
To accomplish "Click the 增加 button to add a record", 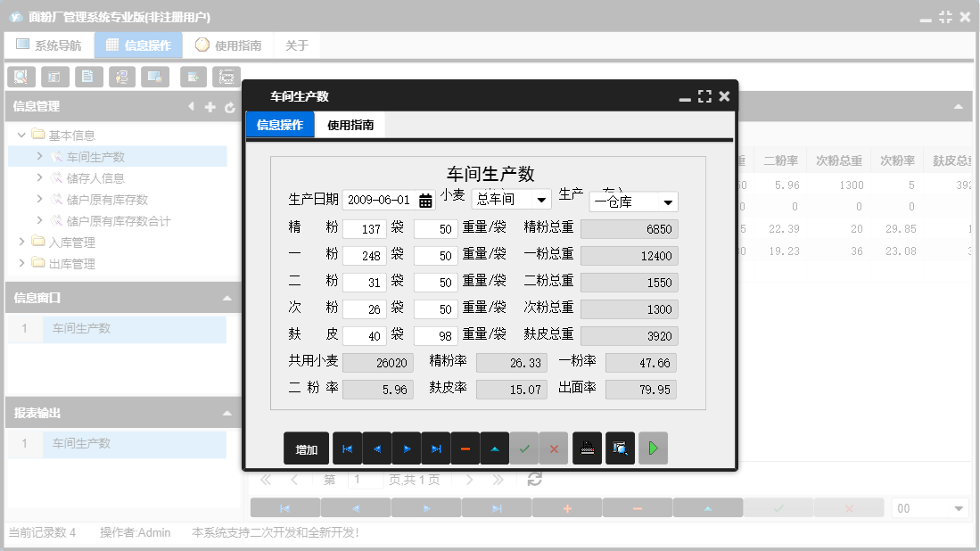I will 306,448.
